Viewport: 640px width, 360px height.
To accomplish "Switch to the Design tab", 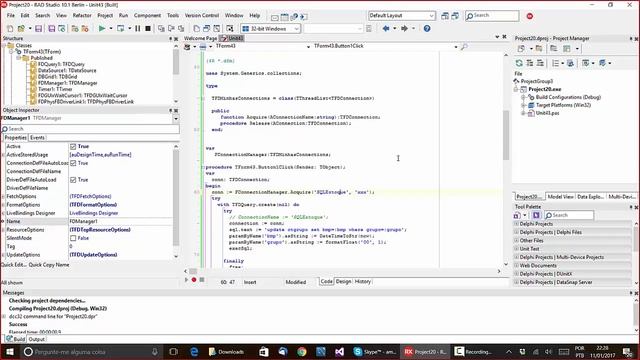I will tap(343, 282).
